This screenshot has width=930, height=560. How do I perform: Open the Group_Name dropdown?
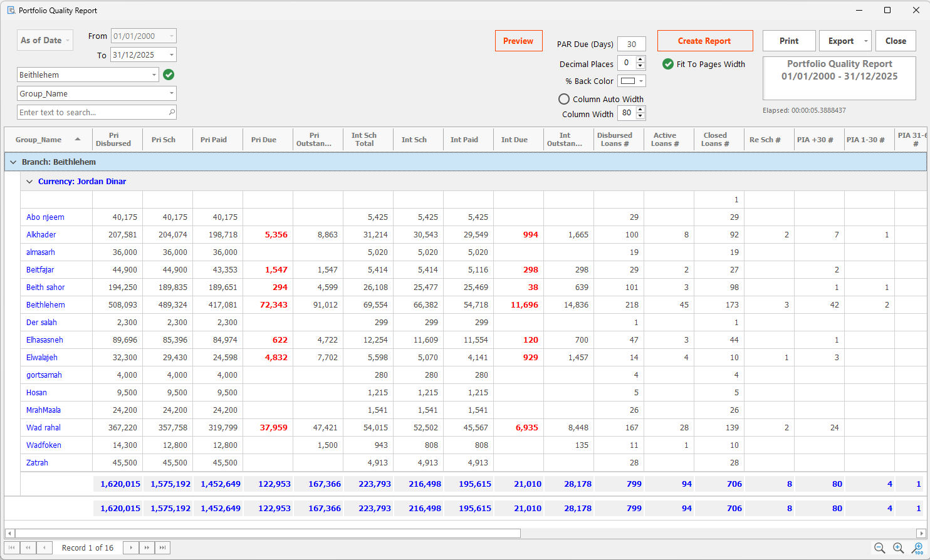(172, 93)
